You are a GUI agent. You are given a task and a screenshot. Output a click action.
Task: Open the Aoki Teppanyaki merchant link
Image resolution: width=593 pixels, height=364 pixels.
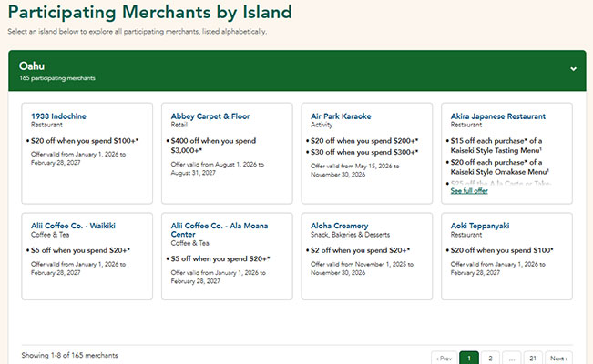point(480,226)
